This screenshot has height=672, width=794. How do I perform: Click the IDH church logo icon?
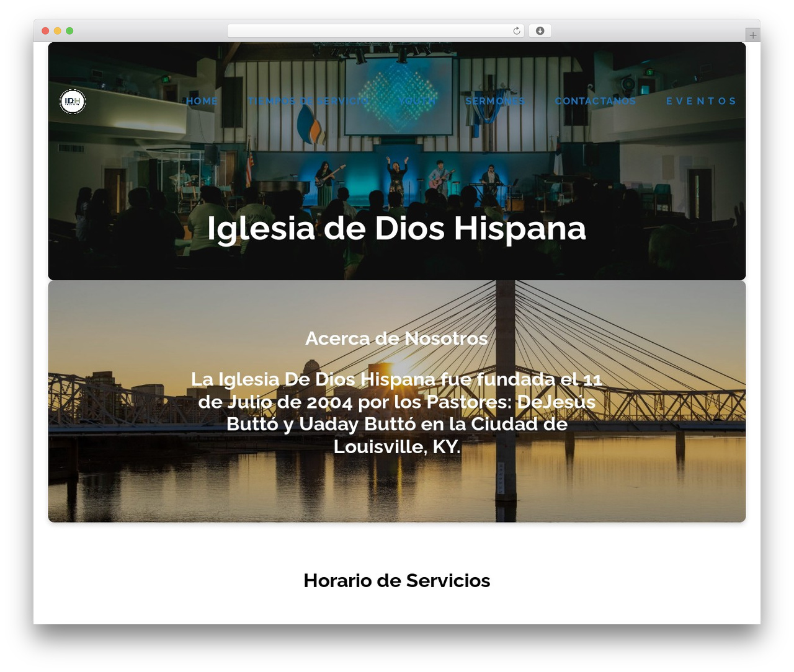[73, 101]
